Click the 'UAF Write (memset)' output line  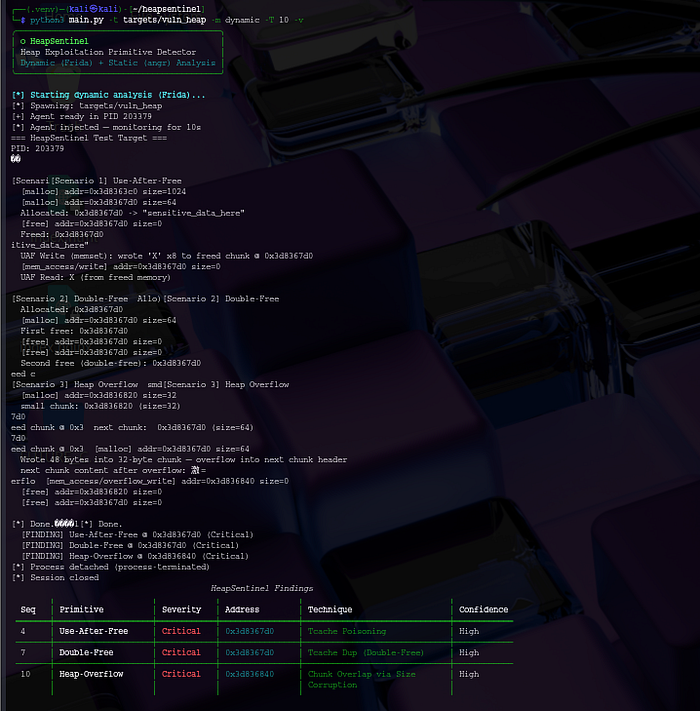point(166,256)
